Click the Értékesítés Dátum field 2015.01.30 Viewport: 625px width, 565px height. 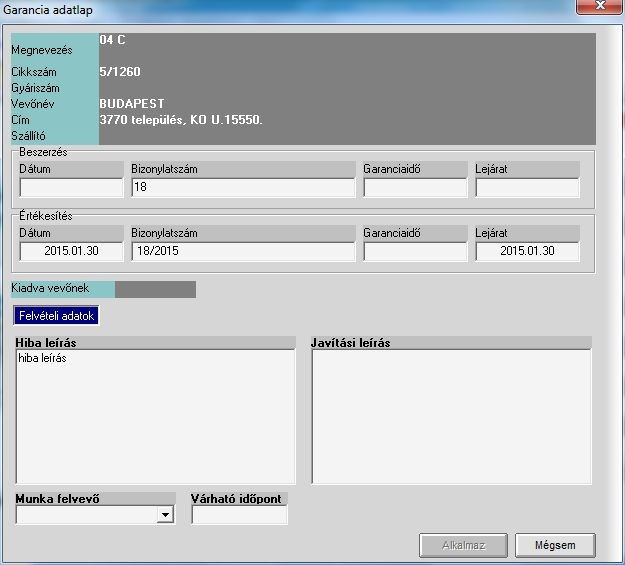tap(71, 251)
